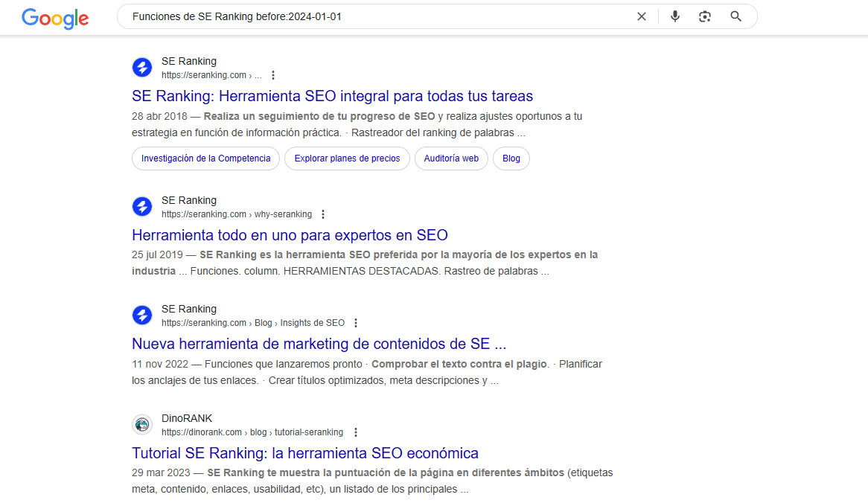Click the 'DinoRANK' site name
This screenshot has height=503, width=868.
187,418
